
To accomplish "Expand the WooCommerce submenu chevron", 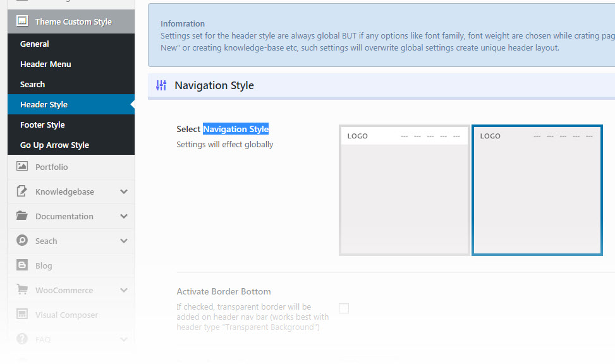I will [123, 290].
